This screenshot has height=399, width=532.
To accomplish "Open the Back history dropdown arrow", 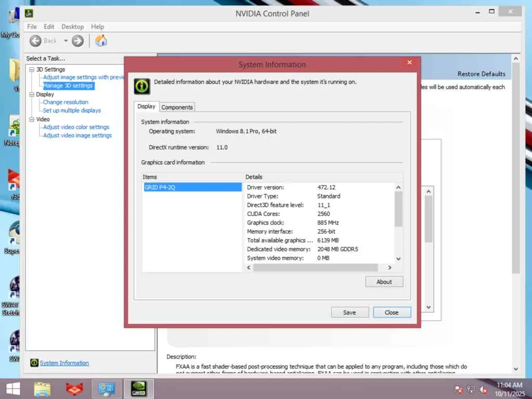I will (x=66, y=41).
